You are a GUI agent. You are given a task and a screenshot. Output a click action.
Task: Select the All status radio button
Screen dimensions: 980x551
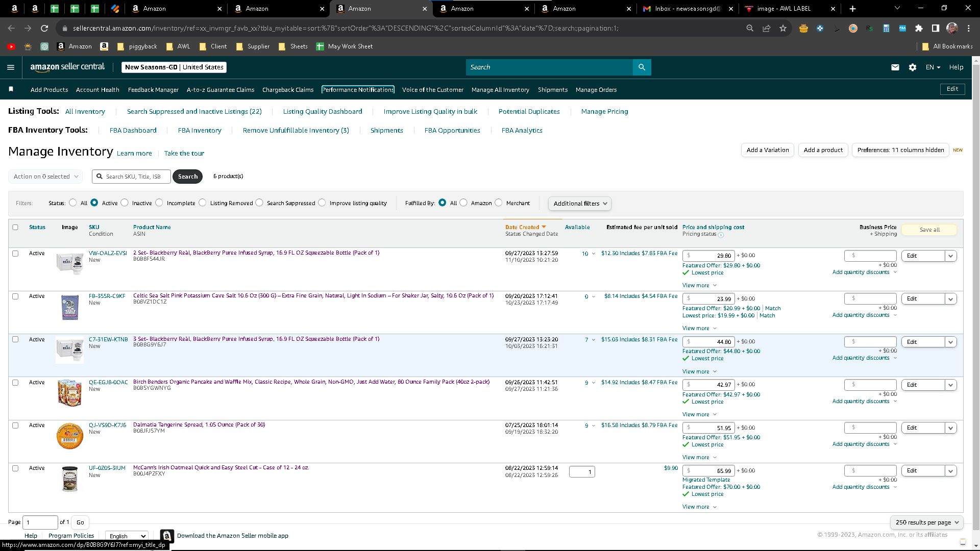click(73, 203)
